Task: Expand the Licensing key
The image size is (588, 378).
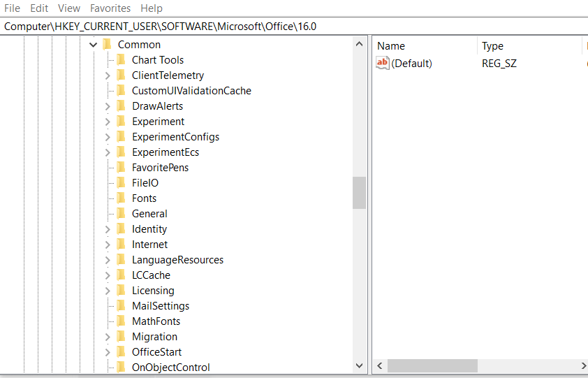Action: coord(108,291)
